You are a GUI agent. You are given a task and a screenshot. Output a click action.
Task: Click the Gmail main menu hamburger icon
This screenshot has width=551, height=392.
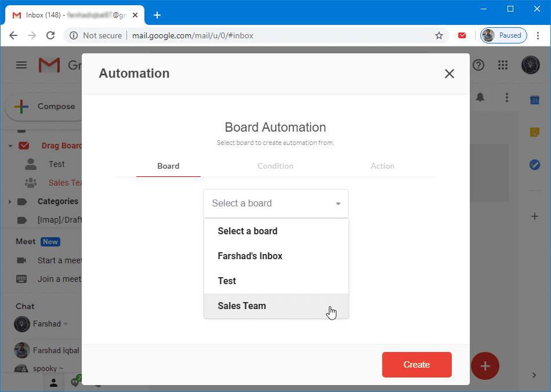[21, 65]
